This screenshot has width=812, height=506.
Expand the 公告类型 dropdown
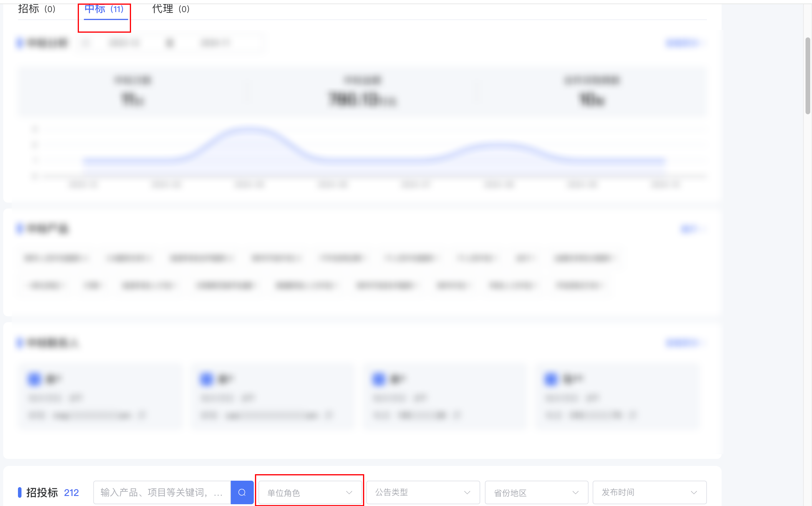click(423, 492)
